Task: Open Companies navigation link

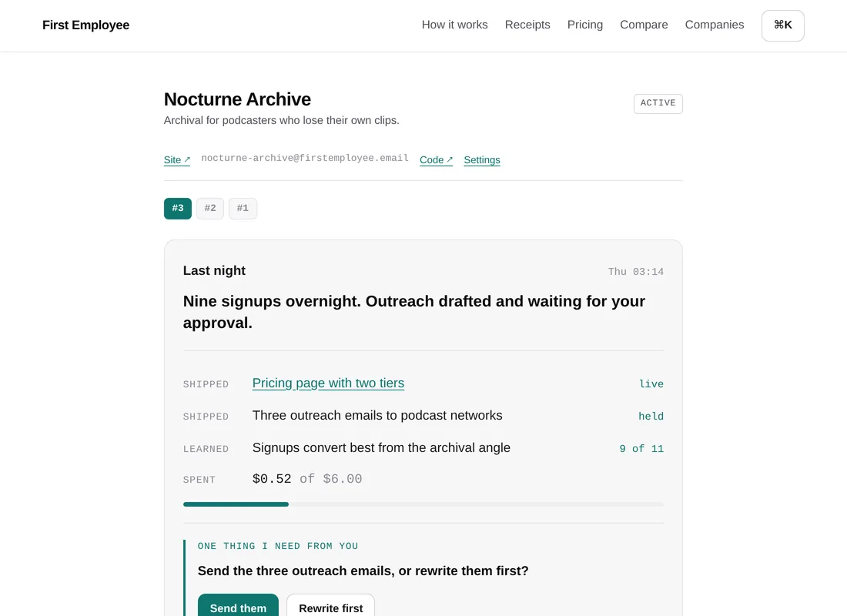Action: 714,25
